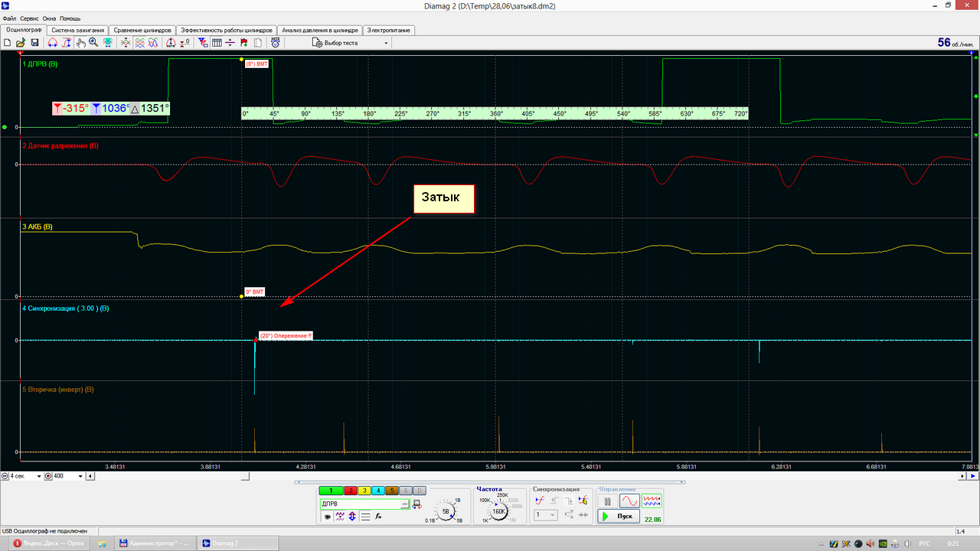
Task: Open the Помощь menu
Action: [70, 18]
